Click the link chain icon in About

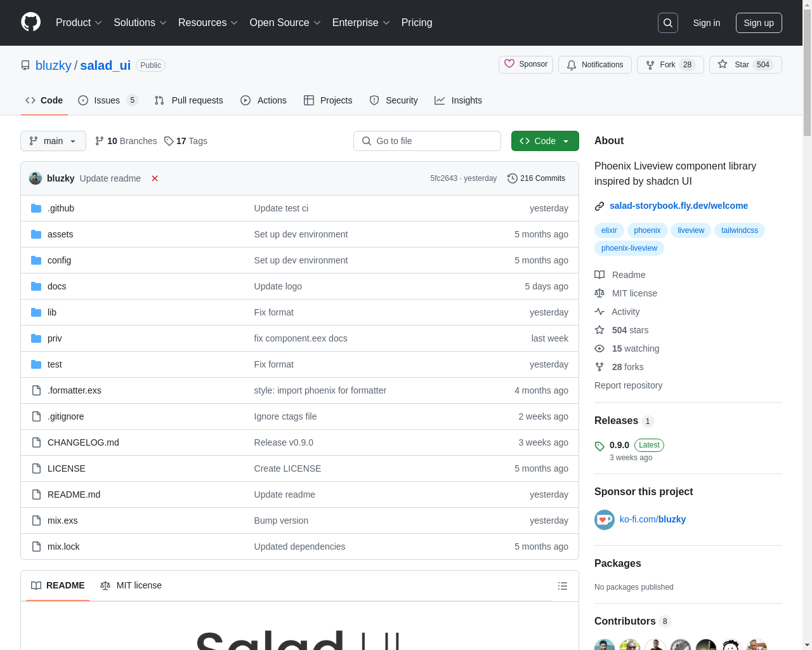pyautogui.click(x=599, y=206)
